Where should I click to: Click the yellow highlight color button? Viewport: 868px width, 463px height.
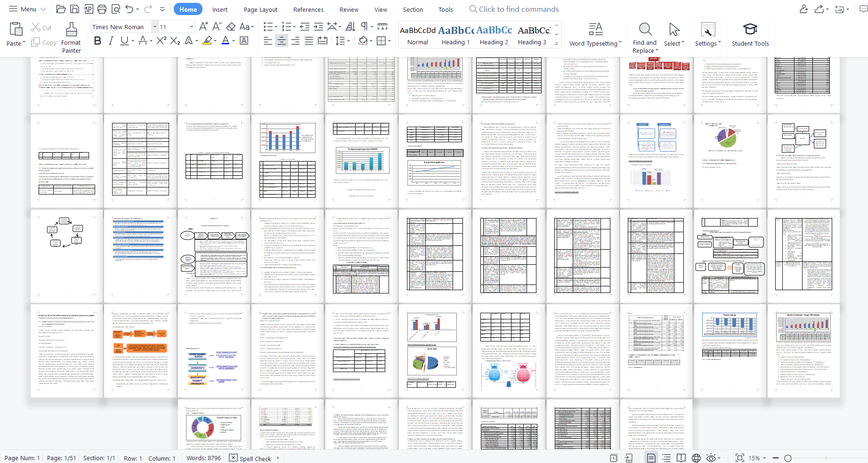tap(207, 41)
